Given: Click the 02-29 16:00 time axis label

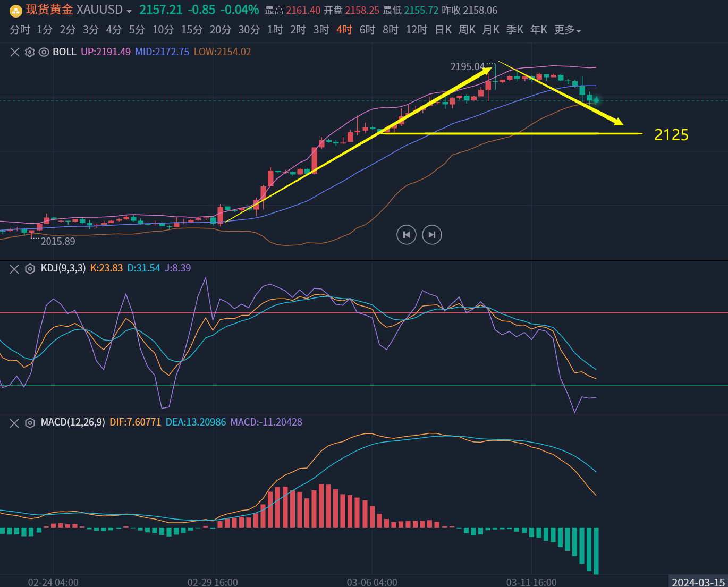Looking at the screenshot, I should (213, 582).
